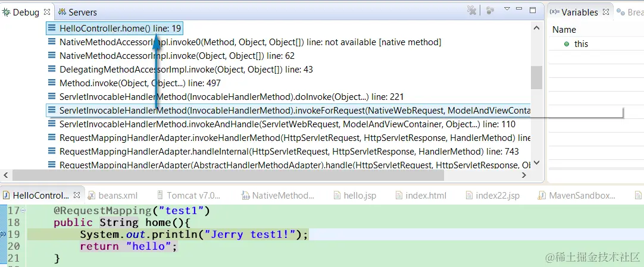The image size is (644, 267).
Task: Click stack frame icon of doInvoke line 221
Action: tap(52, 97)
